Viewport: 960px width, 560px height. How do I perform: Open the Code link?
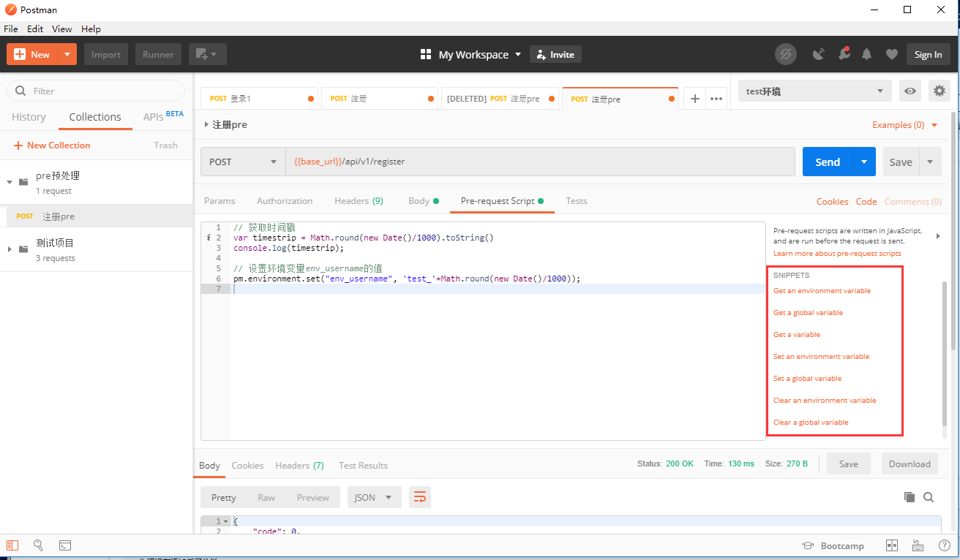pyautogui.click(x=866, y=201)
